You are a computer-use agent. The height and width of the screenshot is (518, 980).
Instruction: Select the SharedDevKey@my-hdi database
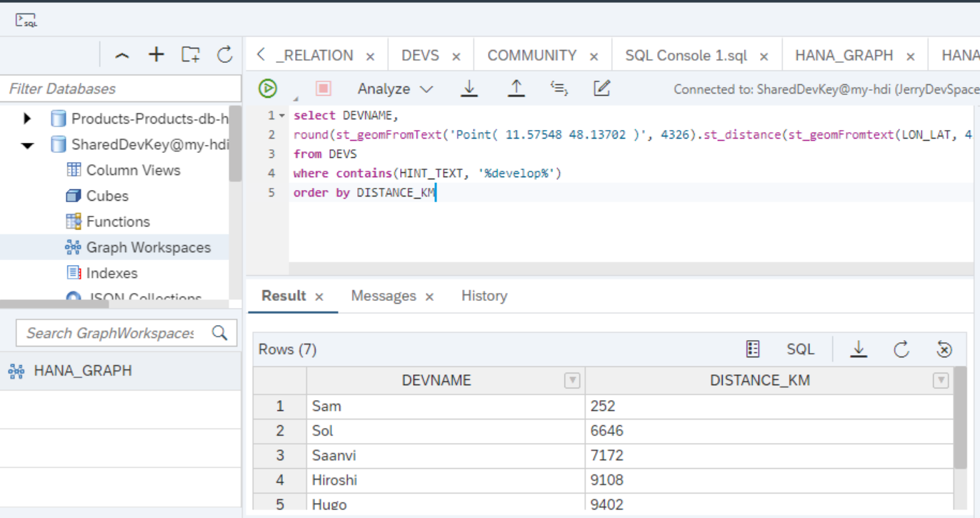(x=150, y=144)
